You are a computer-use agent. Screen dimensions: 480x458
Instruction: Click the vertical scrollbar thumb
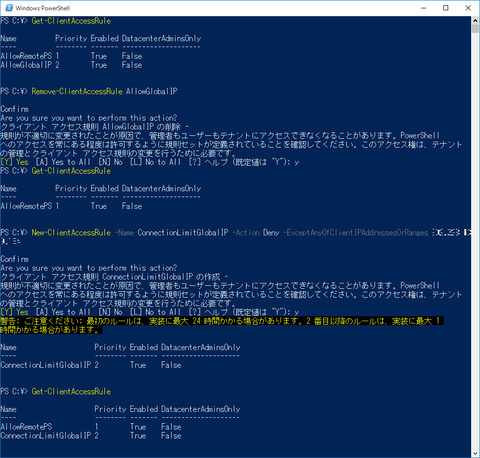tap(475, 28)
